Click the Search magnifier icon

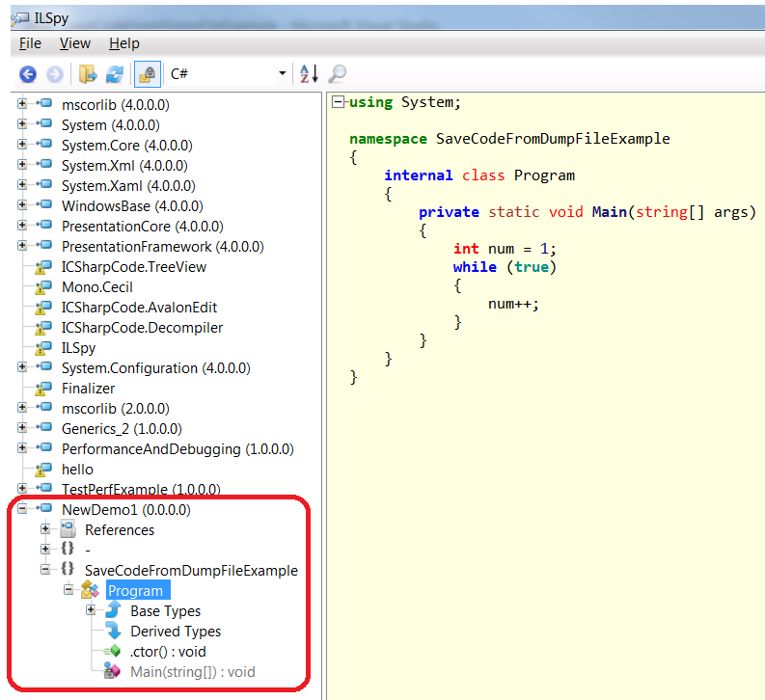click(x=337, y=74)
